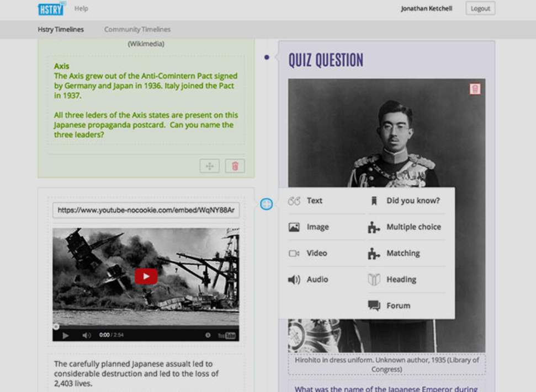
Task: Add a Video element
Action: click(x=316, y=254)
